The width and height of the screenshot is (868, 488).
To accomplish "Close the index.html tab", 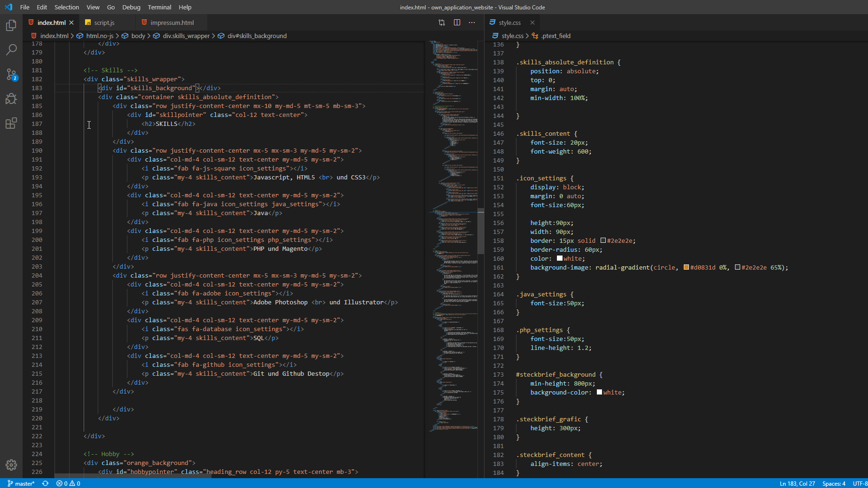I will click(71, 23).
